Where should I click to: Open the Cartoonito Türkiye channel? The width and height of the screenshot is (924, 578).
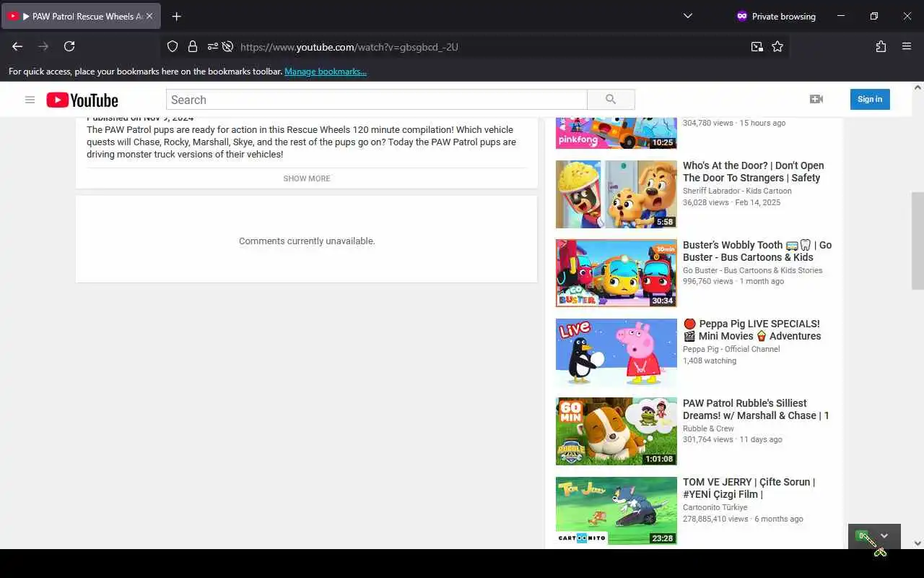tap(715, 507)
